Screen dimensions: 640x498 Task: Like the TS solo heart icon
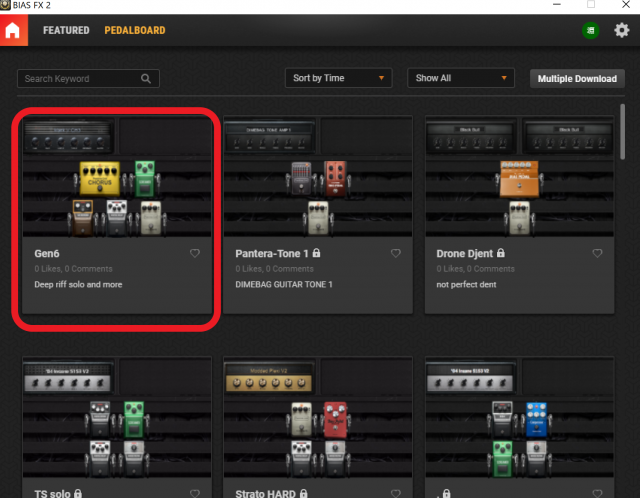(195, 493)
